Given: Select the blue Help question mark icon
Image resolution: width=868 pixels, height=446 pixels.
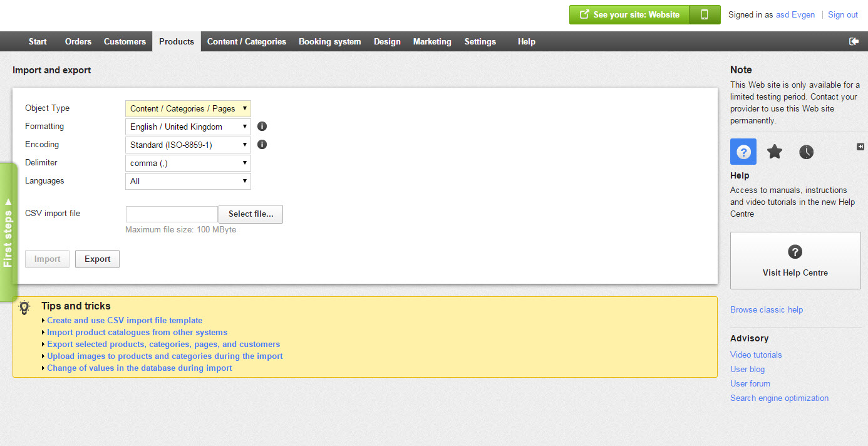Looking at the screenshot, I should [743, 152].
